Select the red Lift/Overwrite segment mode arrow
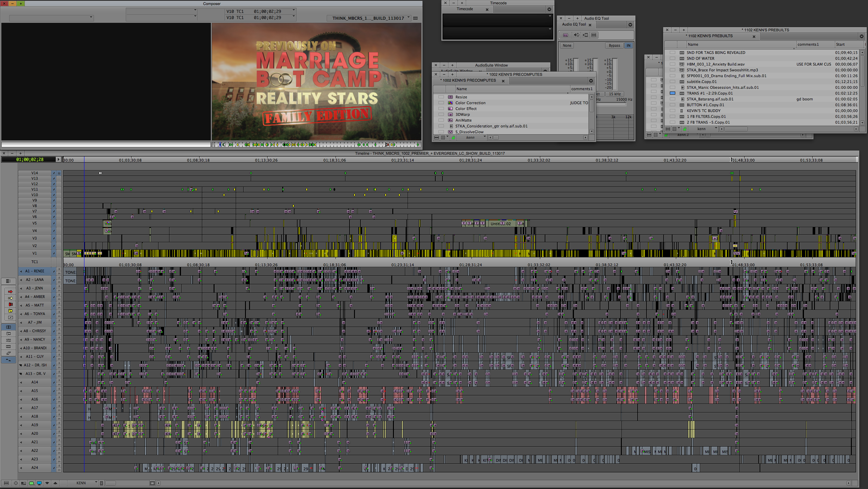 point(10,292)
